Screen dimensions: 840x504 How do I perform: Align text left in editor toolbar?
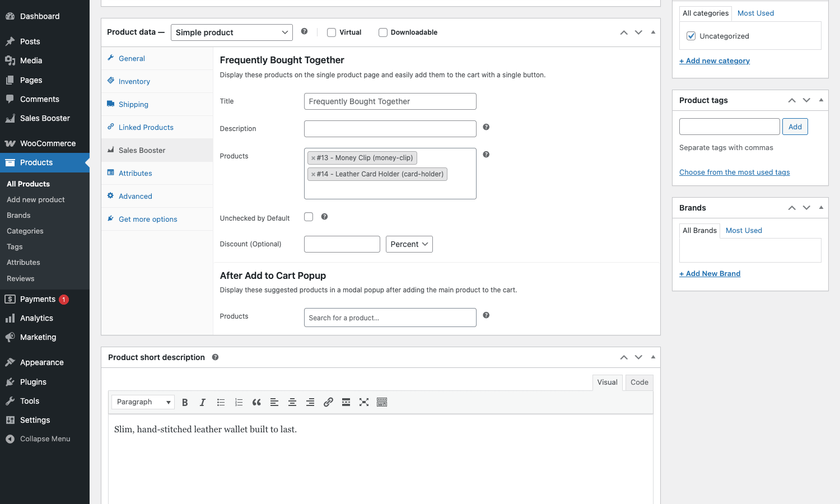[x=274, y=402]
